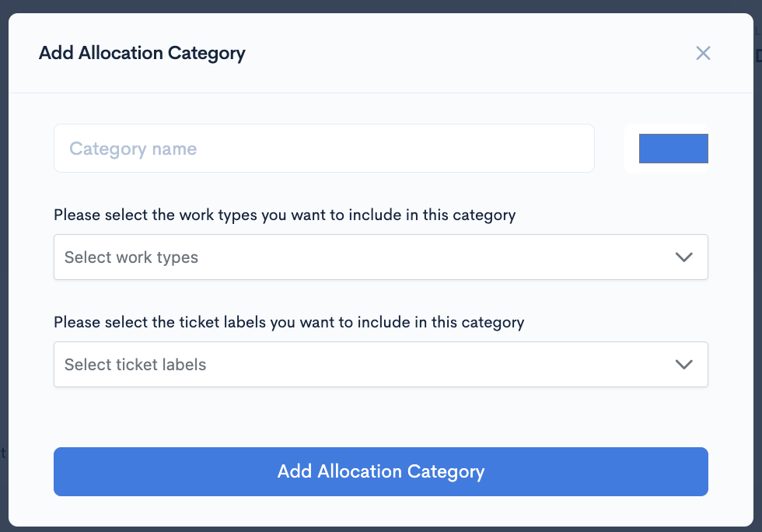The height and width of the screenshot is (532, 762).
Task: Click the "Add Allocation Category" dialog title
Action: click(x=142, y=54)
